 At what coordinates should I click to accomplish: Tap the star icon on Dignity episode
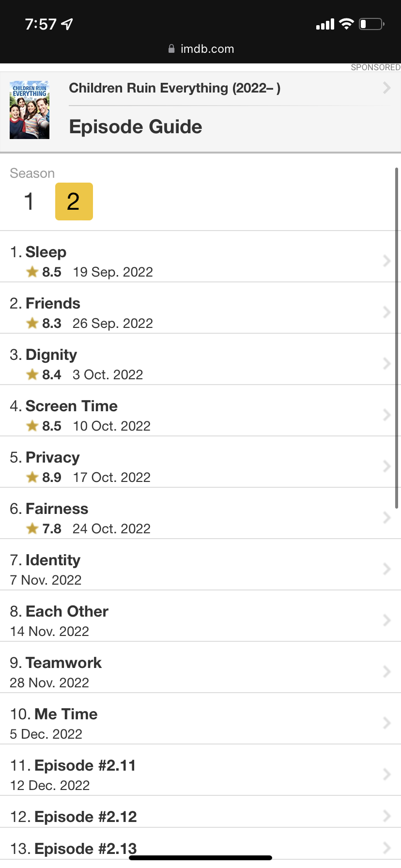(32, 375)
